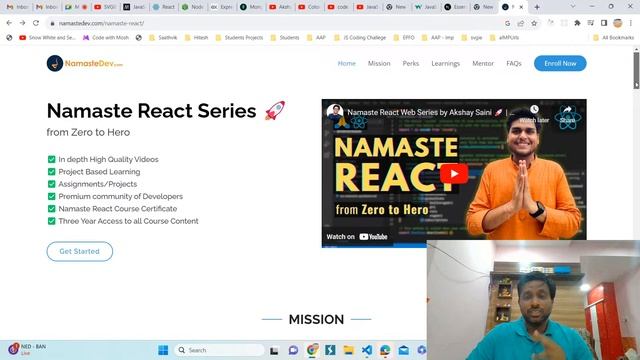The height and width of the screenshot is (360, 640).
Task: Open NED - BAN live score widget
Action: (27, 349)
